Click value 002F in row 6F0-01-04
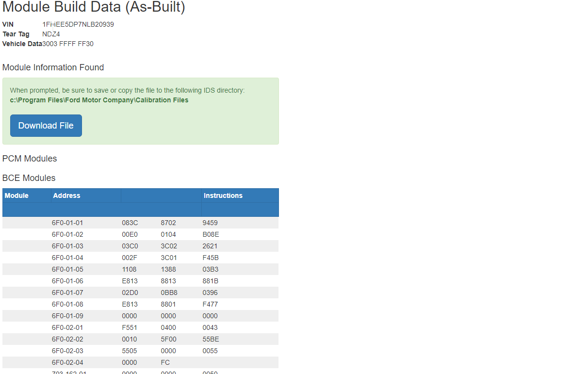The height and width of the screenshot is (374, 588). (130, 258)
